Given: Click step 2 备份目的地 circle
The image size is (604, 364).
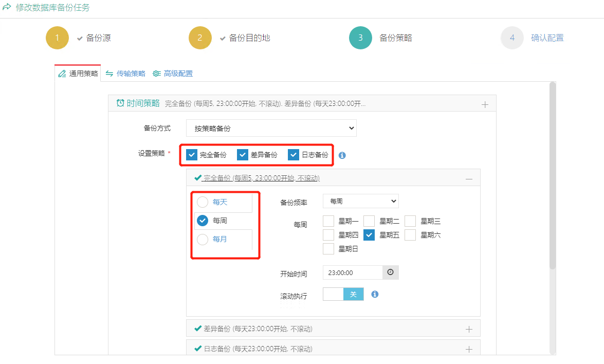Looking at the screenshot, I should click(x=200, y=38).
